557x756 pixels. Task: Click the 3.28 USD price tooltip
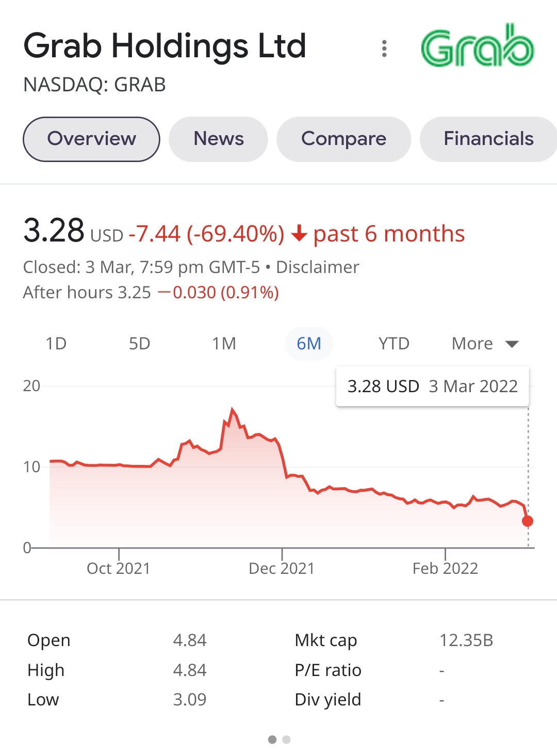click(432, 387)
